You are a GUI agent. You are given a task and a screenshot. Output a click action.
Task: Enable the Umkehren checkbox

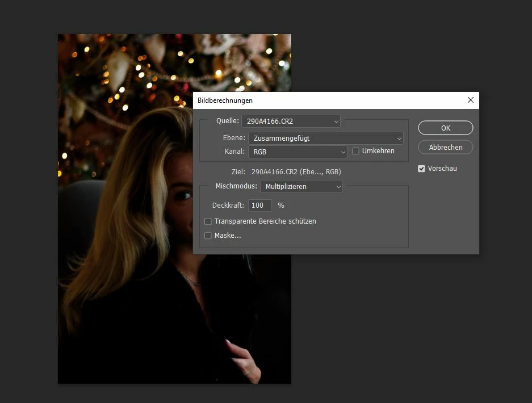click(x=355, y=151)
